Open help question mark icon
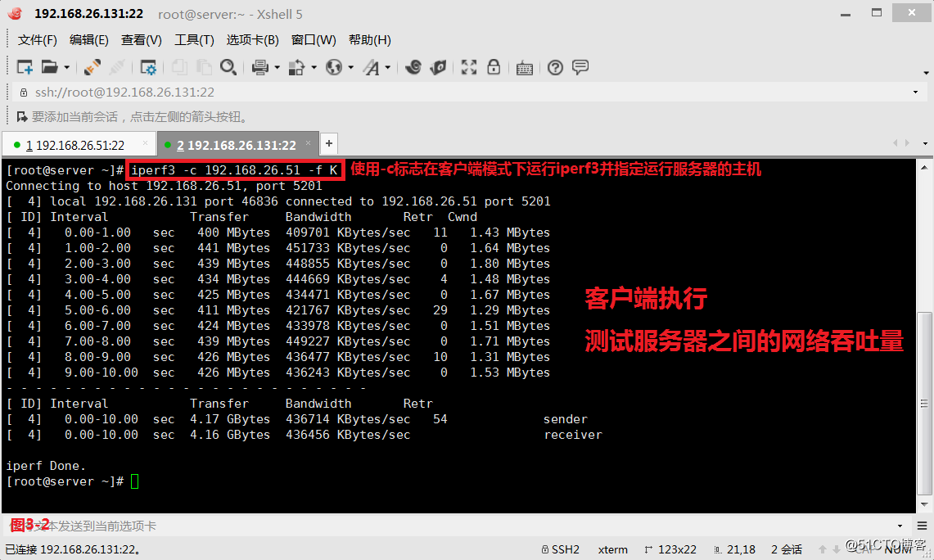Screen dimensions: 934x560 pos(555,67)
